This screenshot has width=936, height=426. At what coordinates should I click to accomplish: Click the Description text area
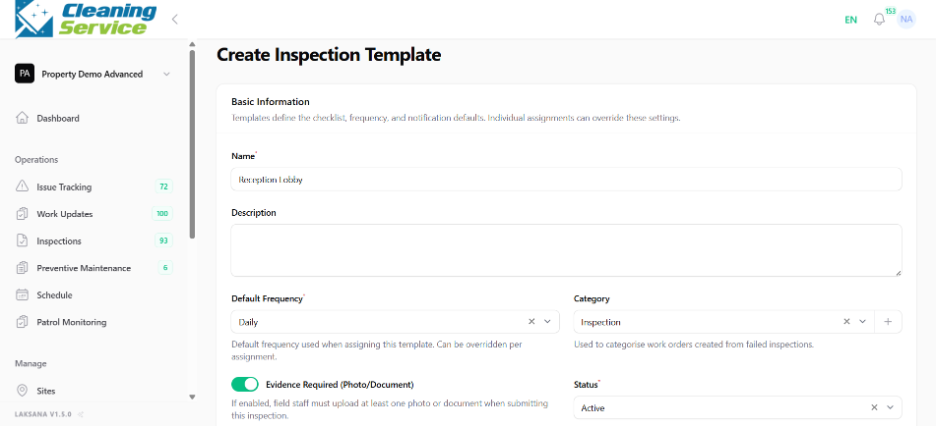566,250
